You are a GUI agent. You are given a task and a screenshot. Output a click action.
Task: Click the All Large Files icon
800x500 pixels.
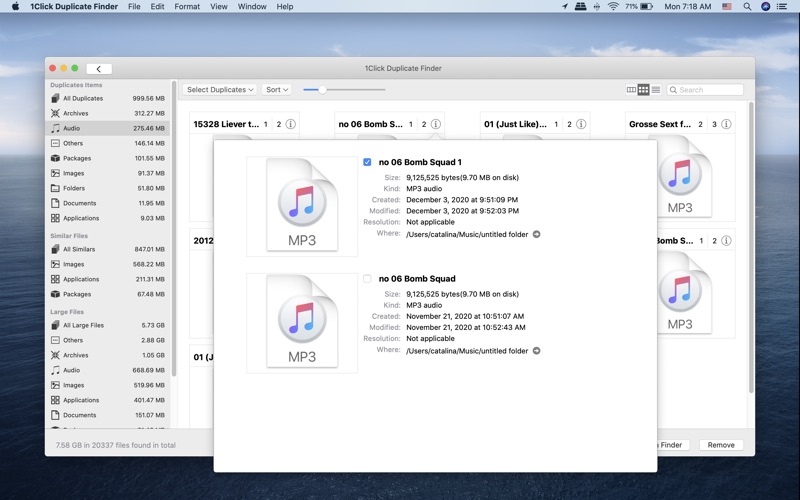pos(55,325)
